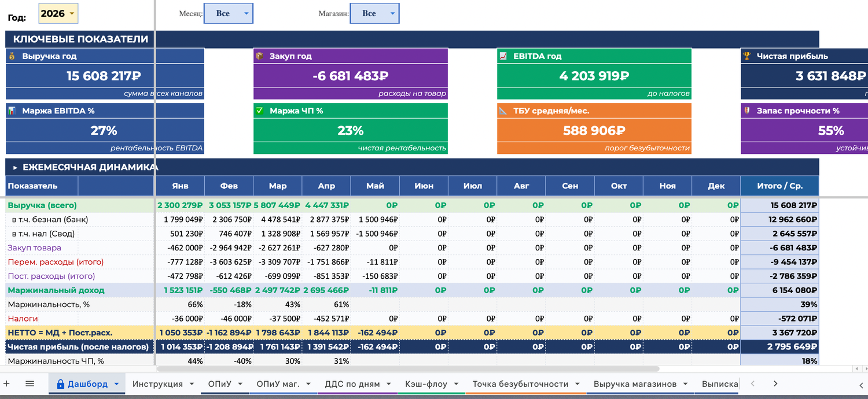Screen dimensions: 868x399
Task: Click the trophy icon on Чистая прибыль card
Action: pos(747,56)
